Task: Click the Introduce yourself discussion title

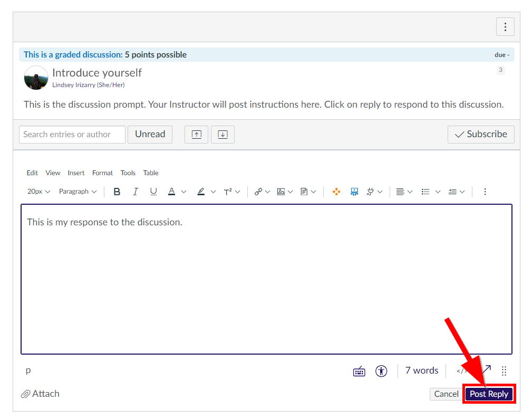Action: (x=96, y=73)
